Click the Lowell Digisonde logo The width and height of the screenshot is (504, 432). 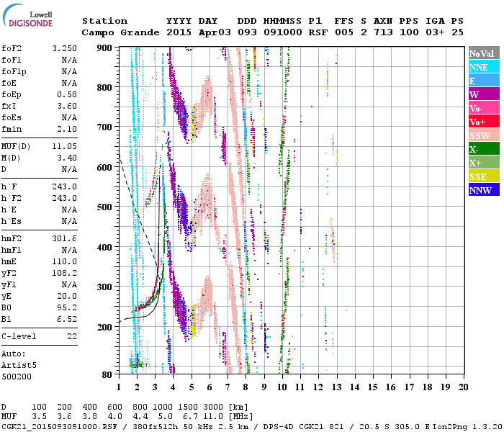tap(27, 16)
